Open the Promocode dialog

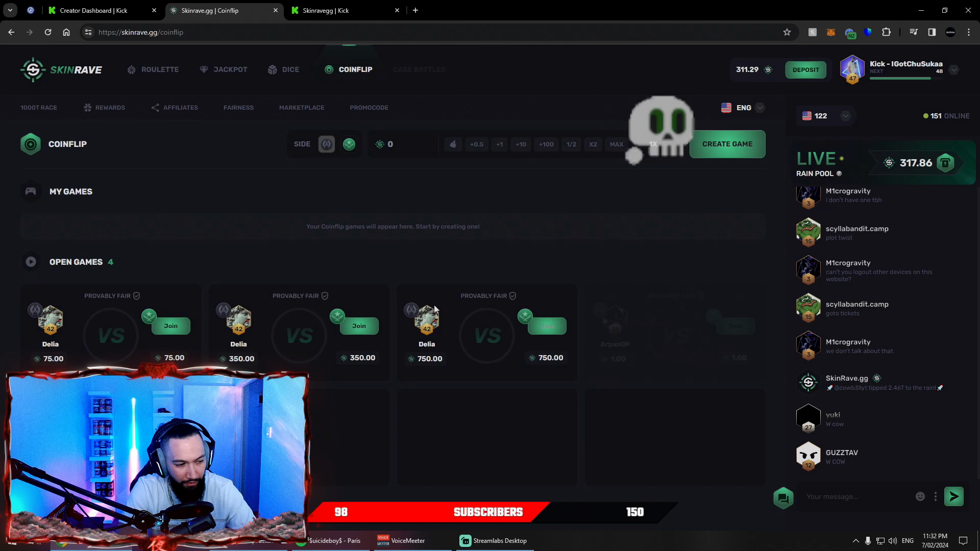click(369, 108)
